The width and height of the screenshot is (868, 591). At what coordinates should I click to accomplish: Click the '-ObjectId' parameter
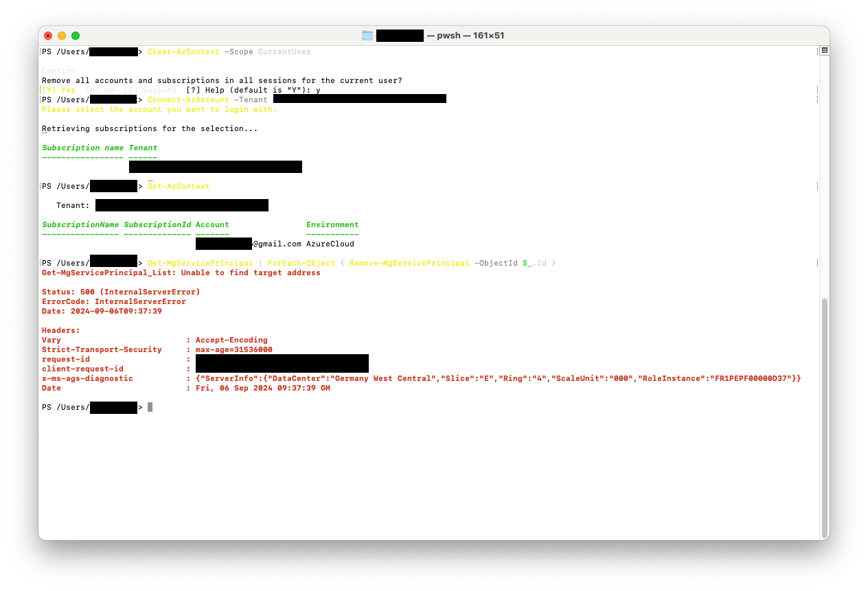(496, 264)
